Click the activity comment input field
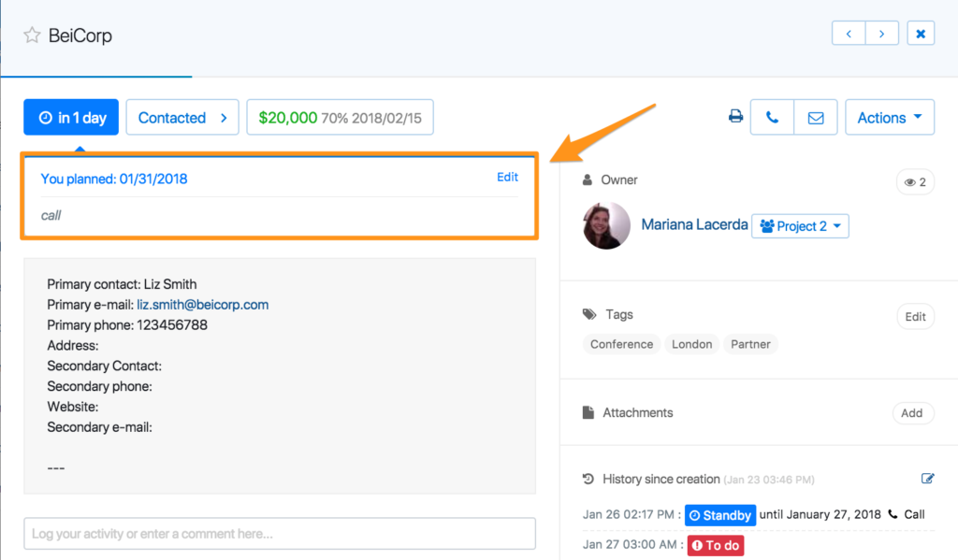 pos(278,533)
